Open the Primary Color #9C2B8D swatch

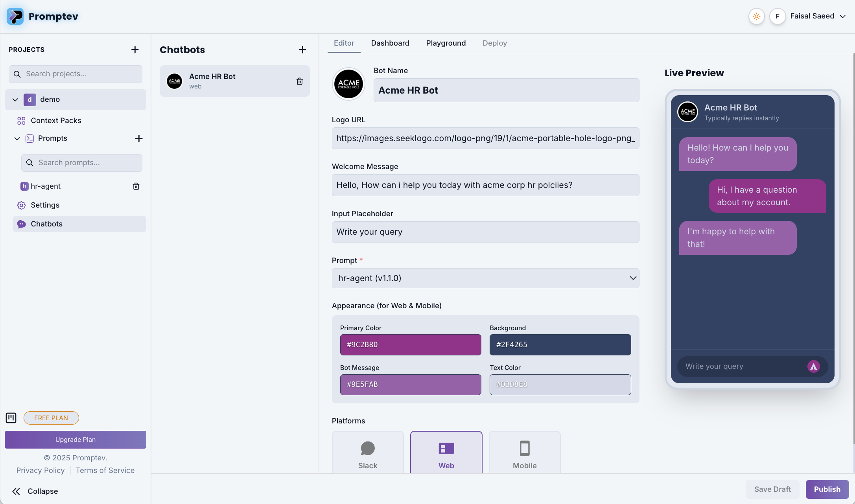point(410,345)
